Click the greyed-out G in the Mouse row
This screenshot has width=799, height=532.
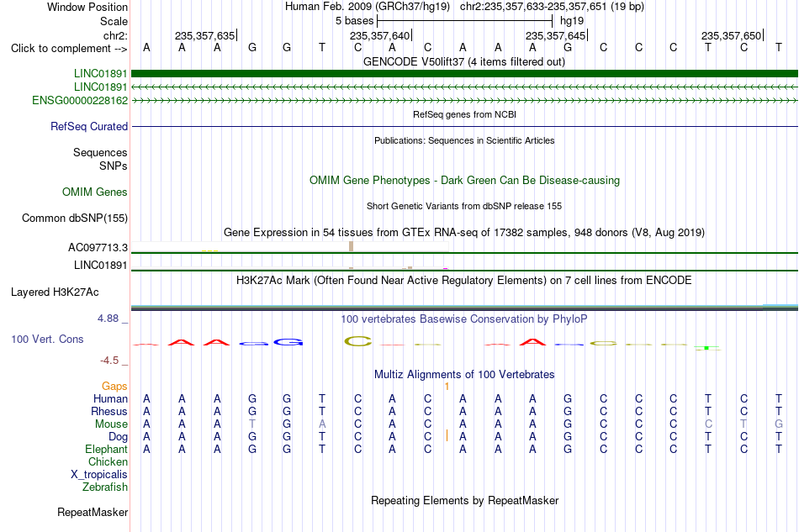(x=779, y=424)
